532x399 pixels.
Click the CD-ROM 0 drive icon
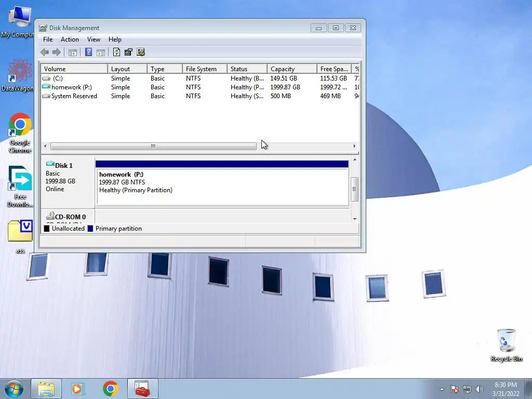click(50, 216)
